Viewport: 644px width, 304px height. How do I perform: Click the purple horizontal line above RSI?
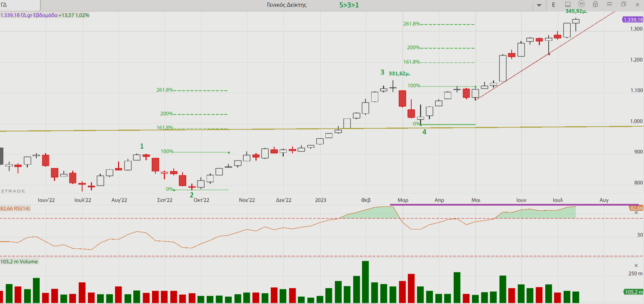pyautogui.click(x=509, y=205)
